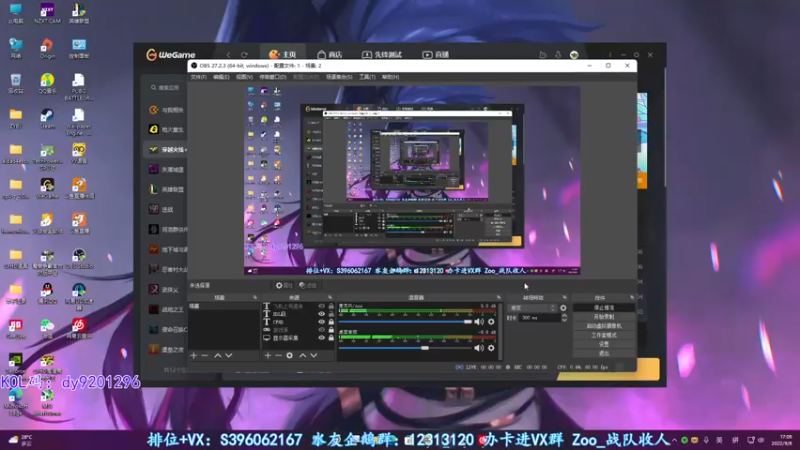Adjust transition duration spinner arrows
The image size is (800, 450).
564,318
